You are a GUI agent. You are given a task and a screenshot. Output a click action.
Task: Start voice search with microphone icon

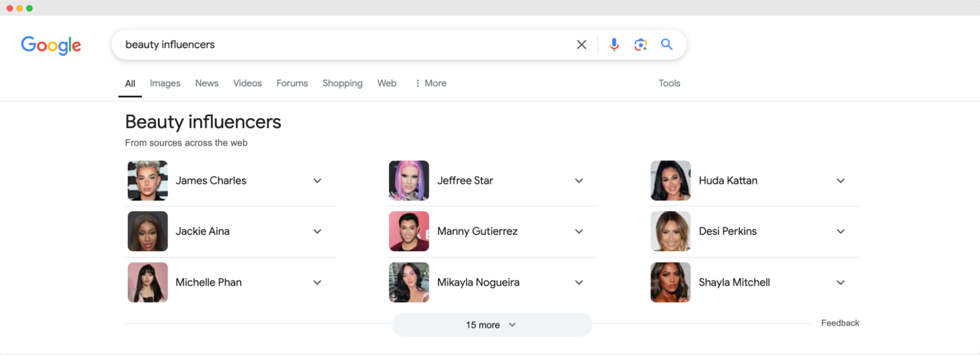tap(614, 45)
